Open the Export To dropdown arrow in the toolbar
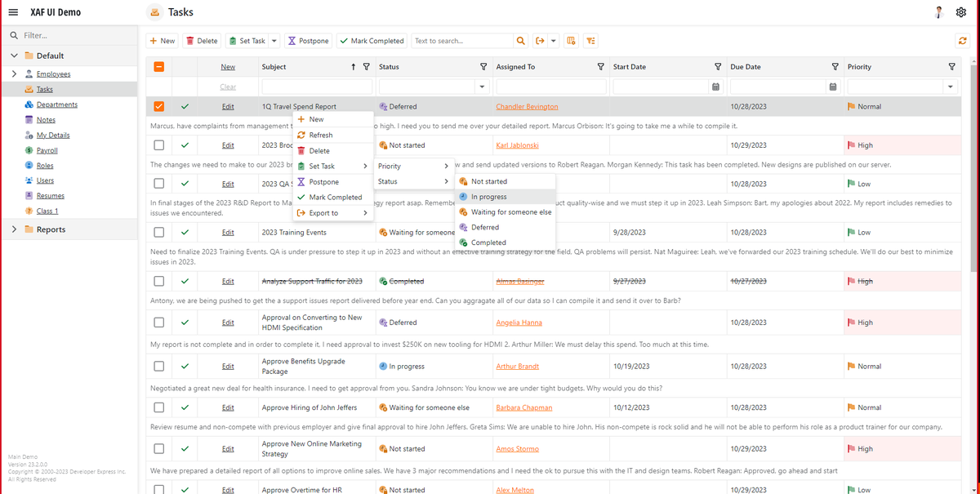980x494 pixels. [x=554, y=41]
